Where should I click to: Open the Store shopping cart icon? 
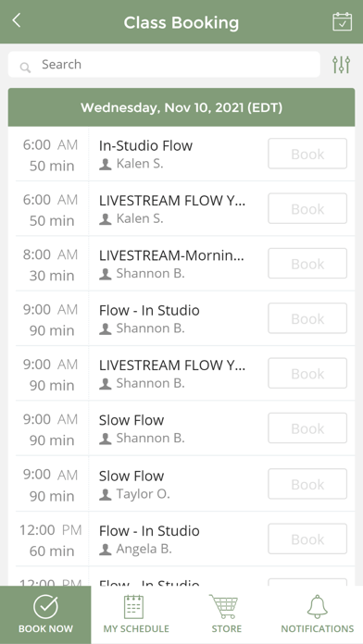224,607
